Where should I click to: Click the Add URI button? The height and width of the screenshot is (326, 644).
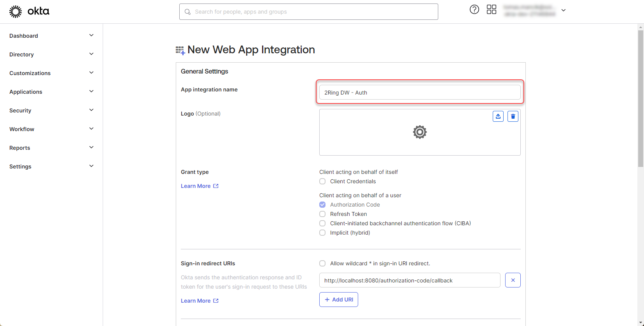pos(338,300)
